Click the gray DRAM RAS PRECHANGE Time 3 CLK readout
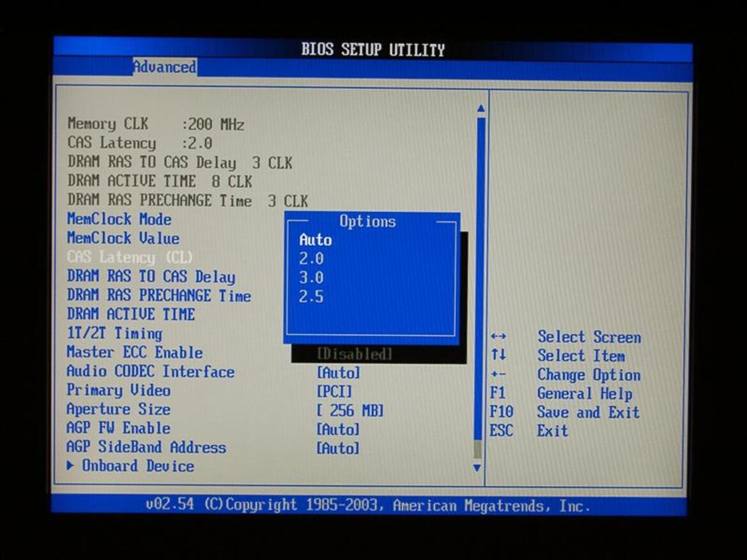Image resolution: width=747 pixels, height=560 pixels. pyautogui.click(x=188, y=201)
